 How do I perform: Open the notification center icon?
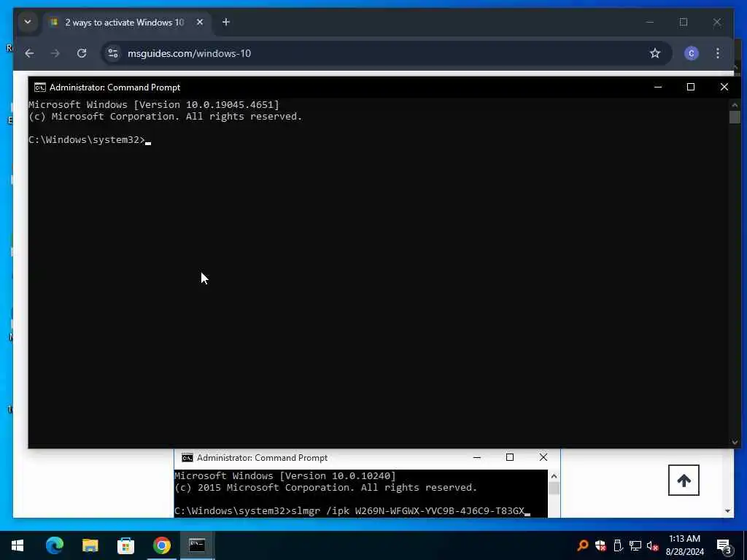724,545
